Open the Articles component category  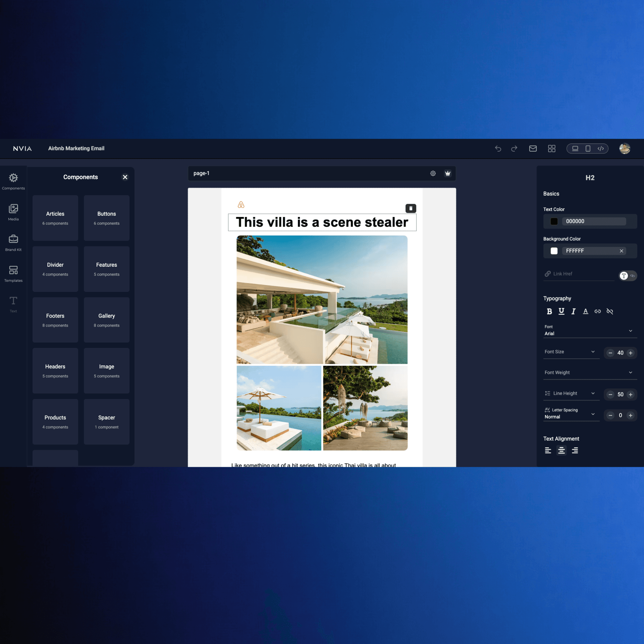55,218
